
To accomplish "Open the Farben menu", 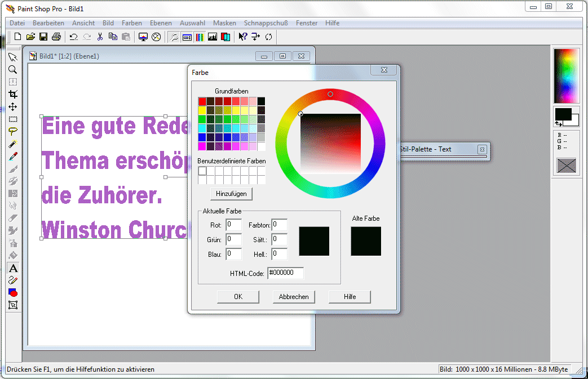I will click(x=131, y=23).
